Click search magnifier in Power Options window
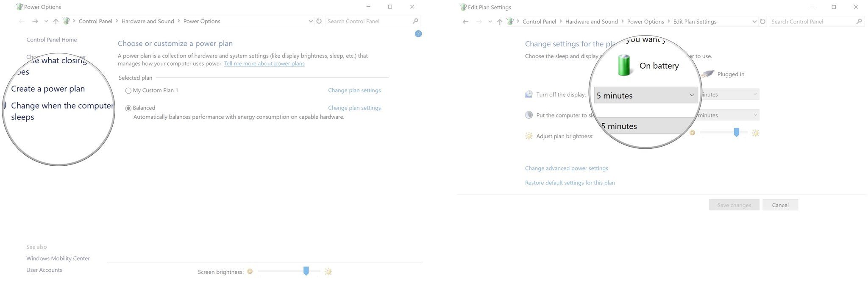Screen dimensions: 868x284 coord(415,21)
